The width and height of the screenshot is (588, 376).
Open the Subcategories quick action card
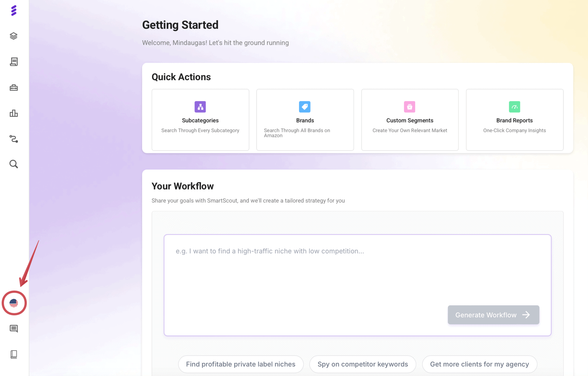coord(200,120)
